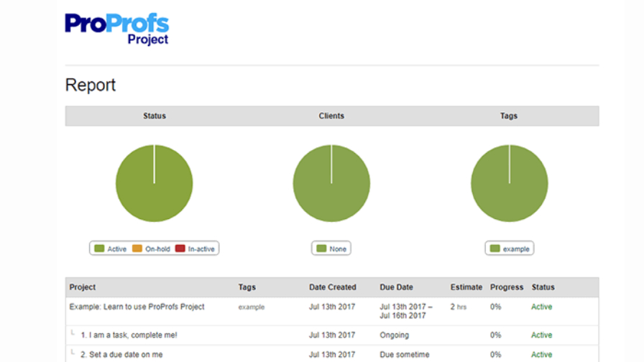Click the Due sometime cell
The image size is (644, 362).
coord(405,354)
